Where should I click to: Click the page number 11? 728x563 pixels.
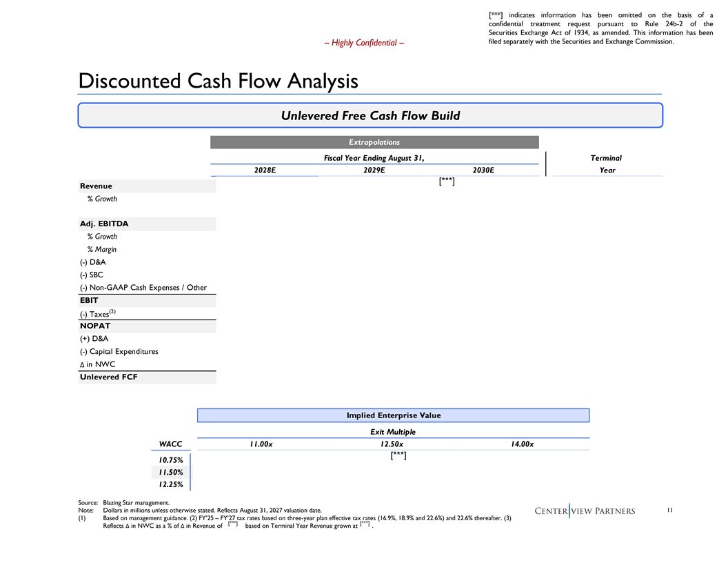click(x=670, y=510)
